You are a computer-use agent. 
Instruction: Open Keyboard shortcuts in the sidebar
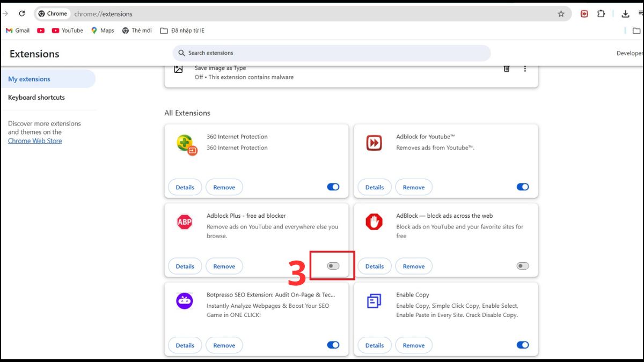point(36,97)
